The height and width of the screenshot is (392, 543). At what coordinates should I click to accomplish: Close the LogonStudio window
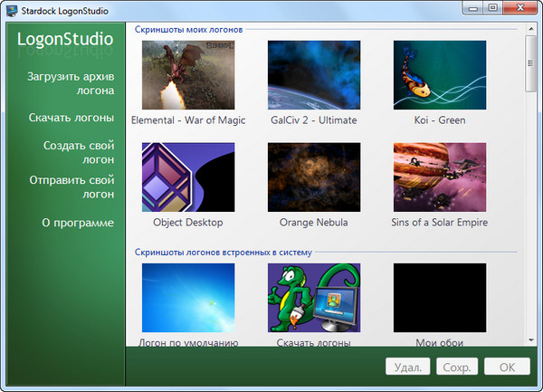[x=520, y=7]
